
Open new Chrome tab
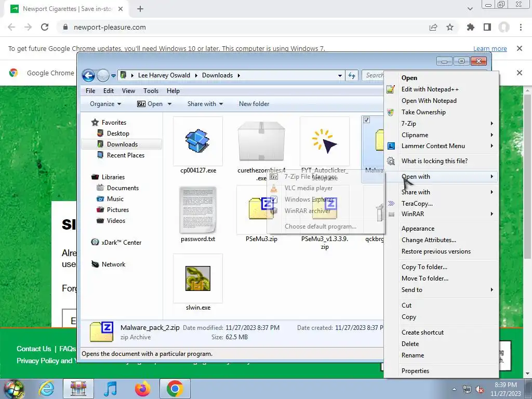[140, 9]
